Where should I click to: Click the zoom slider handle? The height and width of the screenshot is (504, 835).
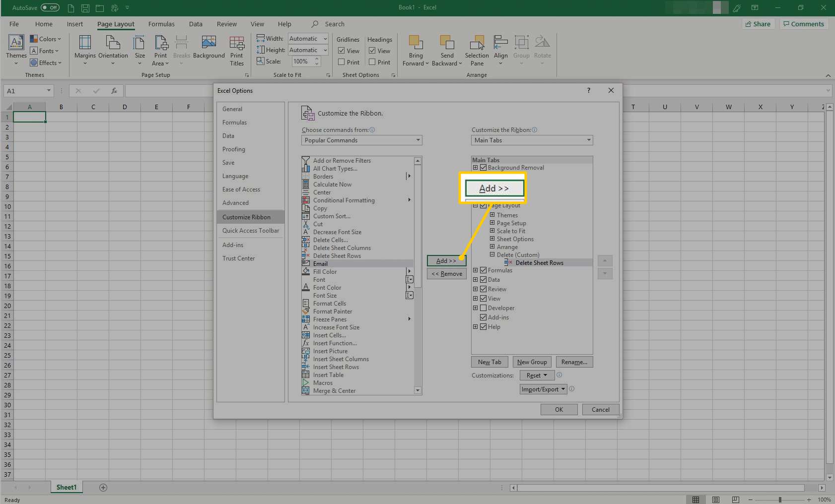point(780,500)
